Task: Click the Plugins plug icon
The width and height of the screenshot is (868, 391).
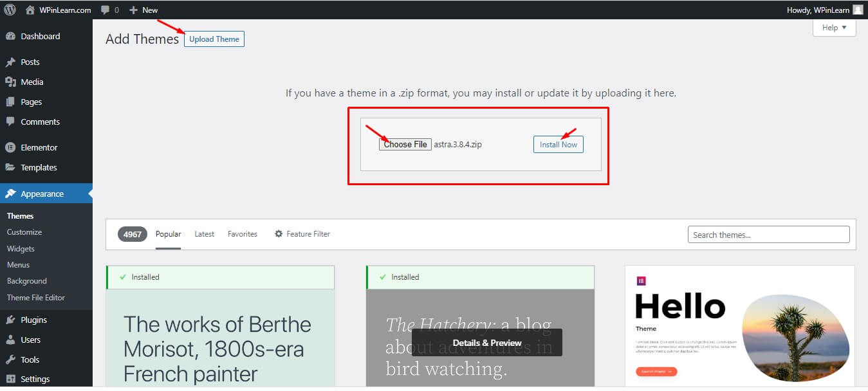Action: coord(10,320)
